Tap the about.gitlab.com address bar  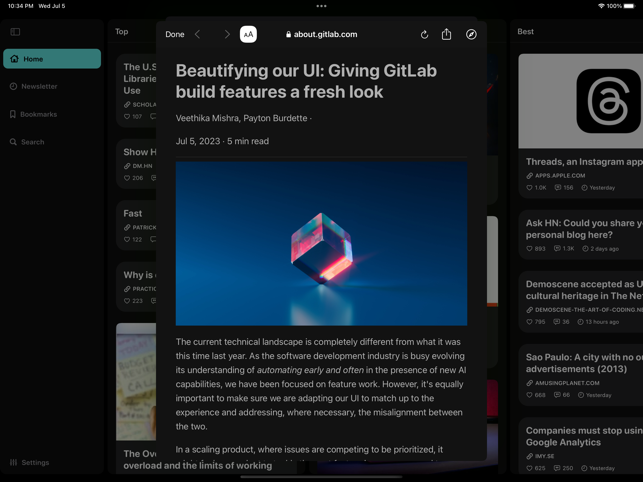(x=322, y=34)
